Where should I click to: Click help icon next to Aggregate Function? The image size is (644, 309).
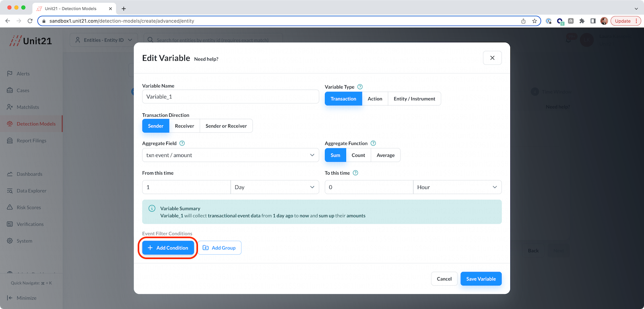click(x=373, y=143)
